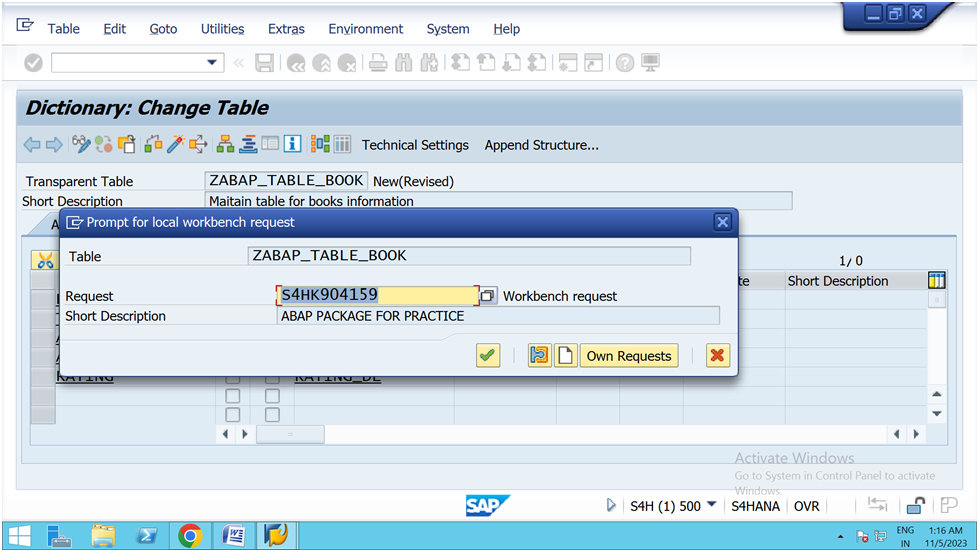The height and width of the screenshot is (552, 979).
Task: Click the Save diskette icon
Action: (264, 63)
